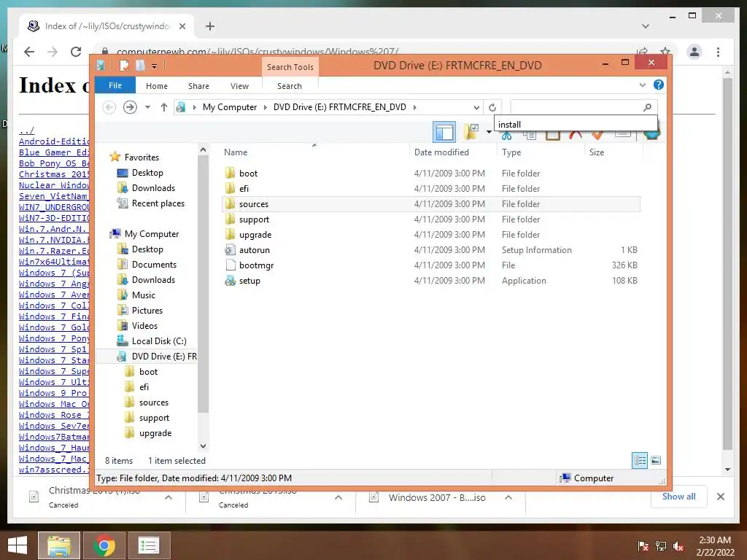Switch to the Share ribbon tab
The image size is (747, 560).
(198, 86)
